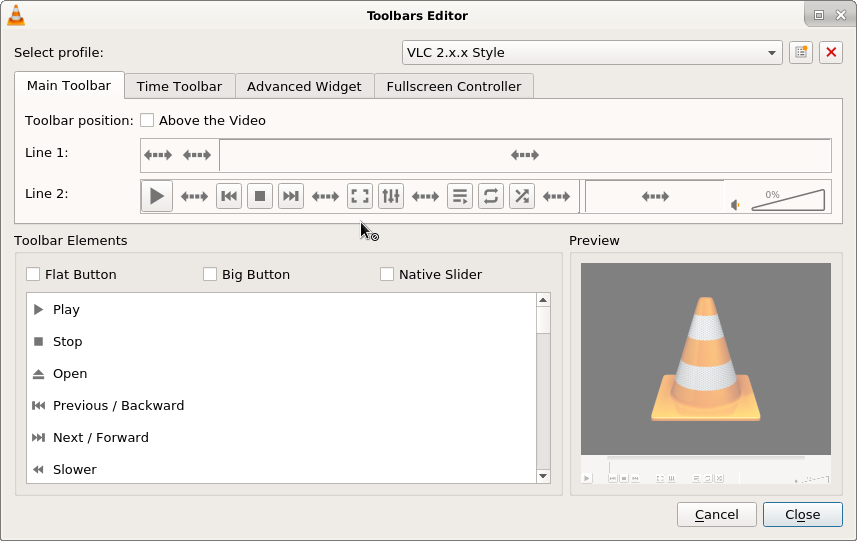857x541 pixels.
Task: Select the Previous track button in Line 2
Action: (x=229, y=196)
